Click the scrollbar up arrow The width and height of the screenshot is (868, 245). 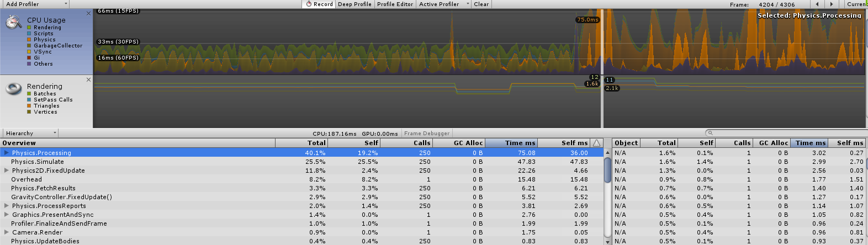click(608, 152)
